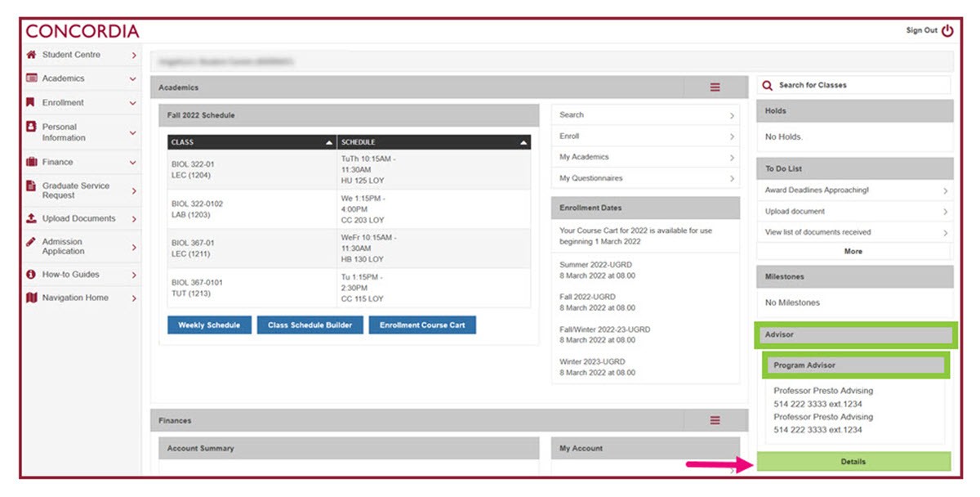Open the Enrollment Course Cart
Viewport: 980px width, 497px height.
coord(422,325)
